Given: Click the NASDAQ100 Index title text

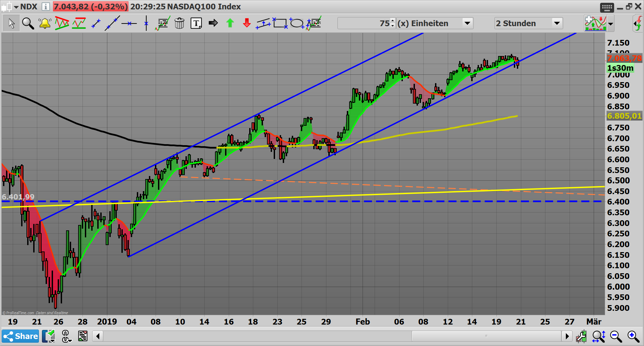Looking at the screenshot, I should click(x=204, y=7).
